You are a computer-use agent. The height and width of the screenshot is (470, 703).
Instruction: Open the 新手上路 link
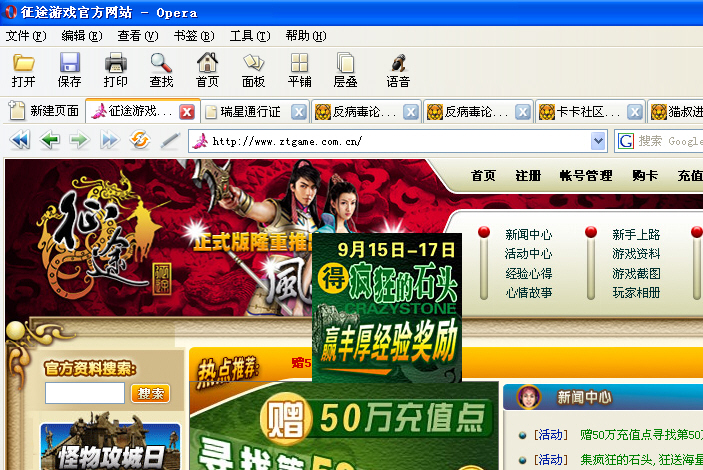636,235
